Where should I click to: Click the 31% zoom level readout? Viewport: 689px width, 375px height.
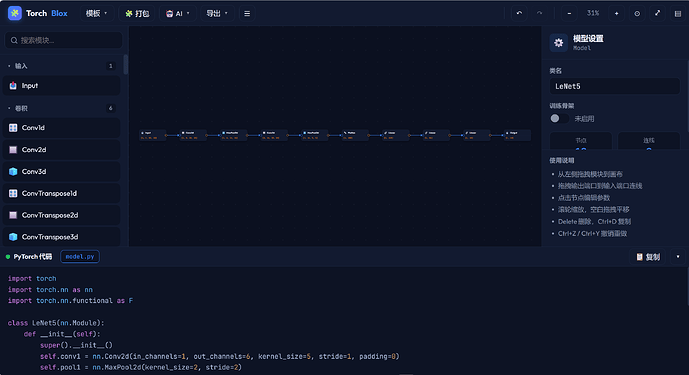point(593,13)
